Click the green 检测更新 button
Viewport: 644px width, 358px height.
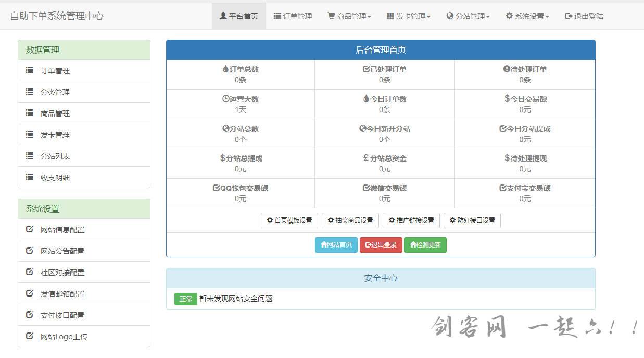(425, 244)
